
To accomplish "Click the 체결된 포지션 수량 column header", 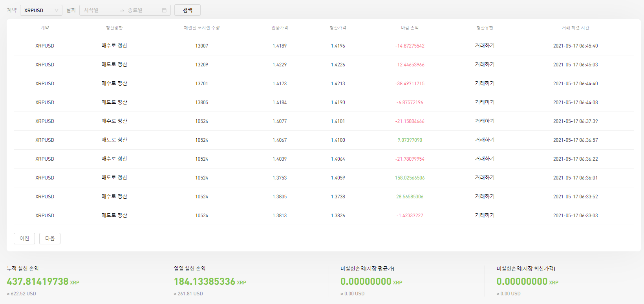I will (201, 28).
